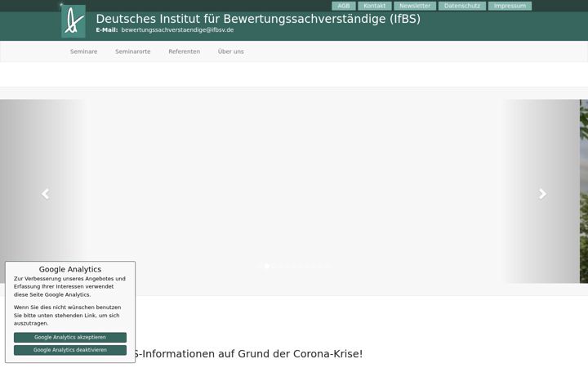The height and width of the screenshot is (368, 588).
Task: Open the Über uns menu item
Action: click(230, 52)
